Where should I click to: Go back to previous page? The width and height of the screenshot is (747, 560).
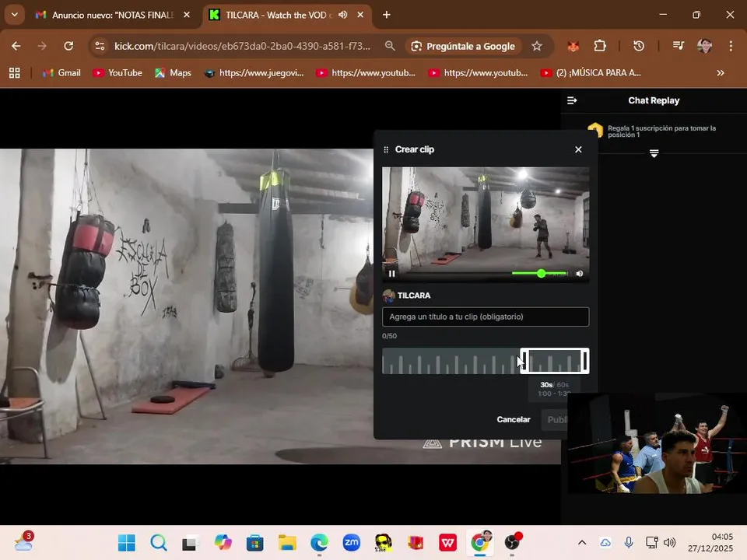(x=16, y=46)
